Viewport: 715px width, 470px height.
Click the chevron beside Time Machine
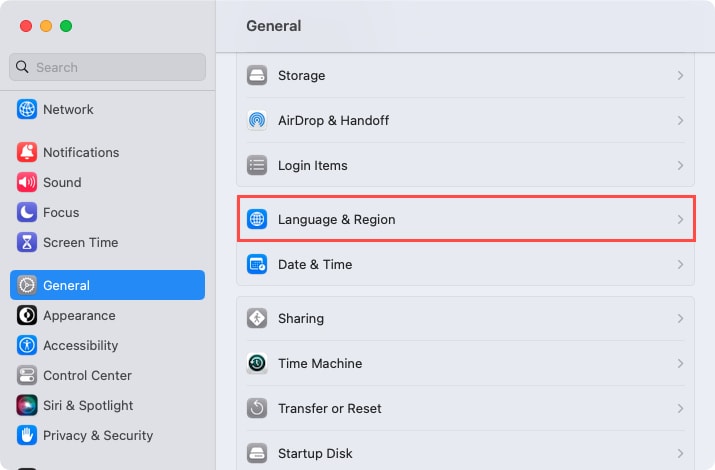pos(680,364)
